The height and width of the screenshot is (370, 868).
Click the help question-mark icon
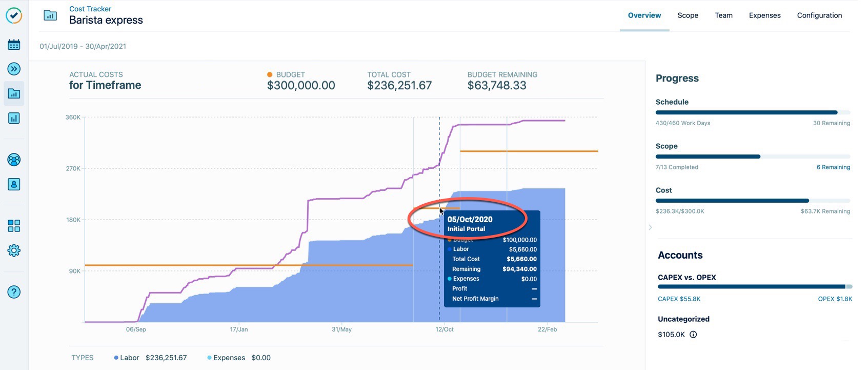point(13,291)
